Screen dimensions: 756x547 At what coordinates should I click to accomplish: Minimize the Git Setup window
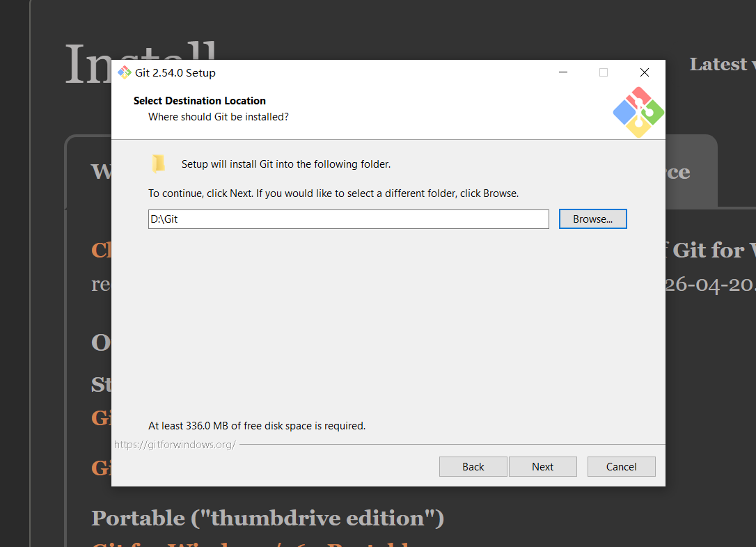[562, 72]
